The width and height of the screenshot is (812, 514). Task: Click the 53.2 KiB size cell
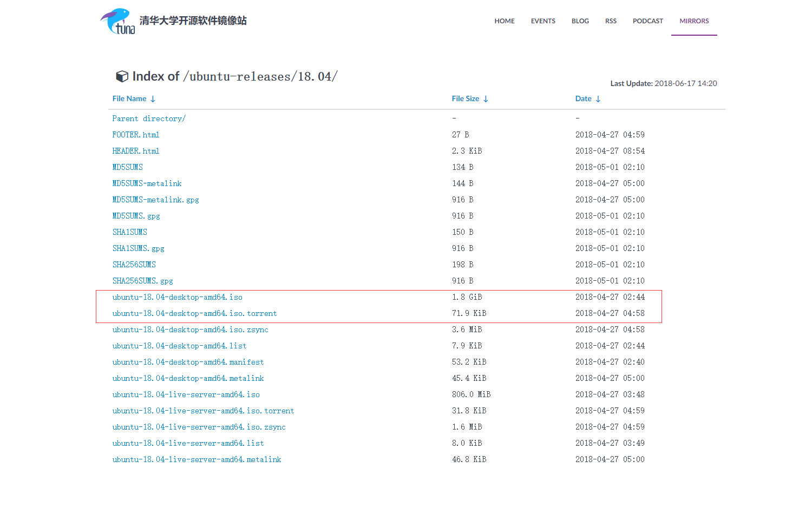(469, 362)
